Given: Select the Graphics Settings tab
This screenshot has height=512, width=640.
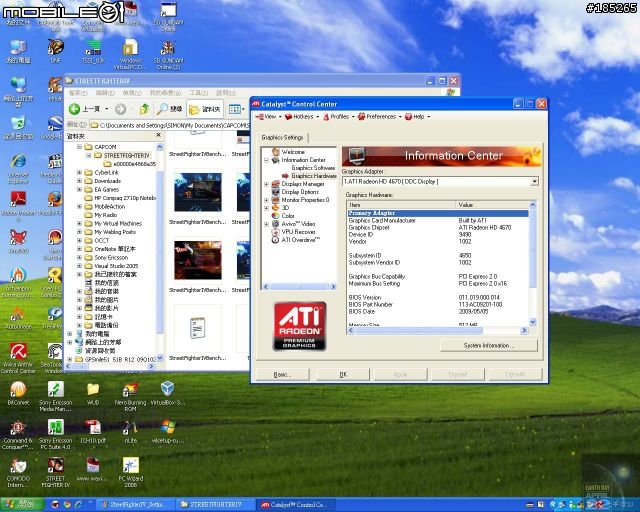Looking at the screenshot, I should (x=282, y=138).
